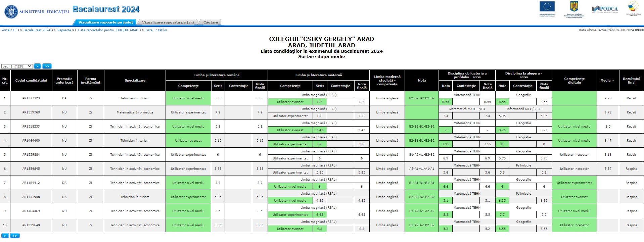
Task: Click media value 6.16
Action: click(x=608, y=155)
